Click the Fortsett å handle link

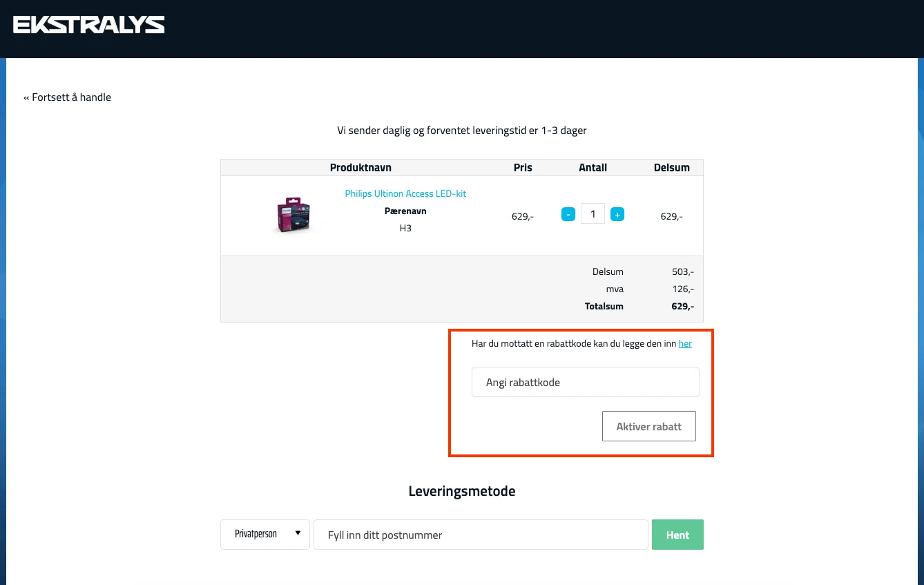(67, 97)
